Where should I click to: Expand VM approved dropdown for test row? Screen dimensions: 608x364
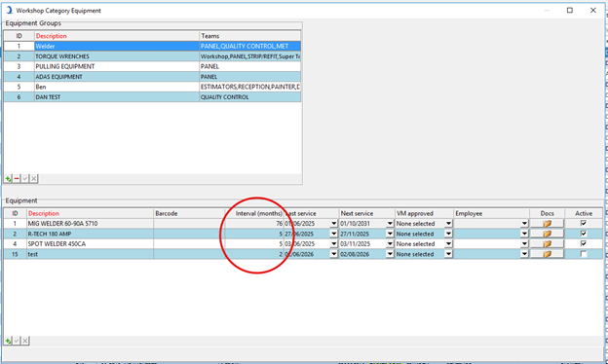448,254
